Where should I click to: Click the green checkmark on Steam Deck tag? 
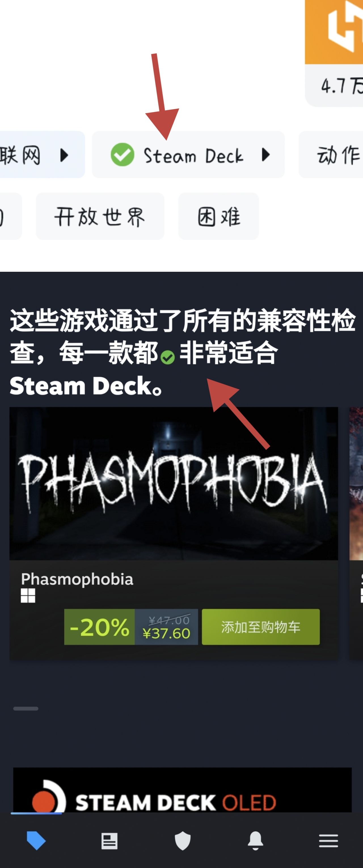(x=123, y=155)
